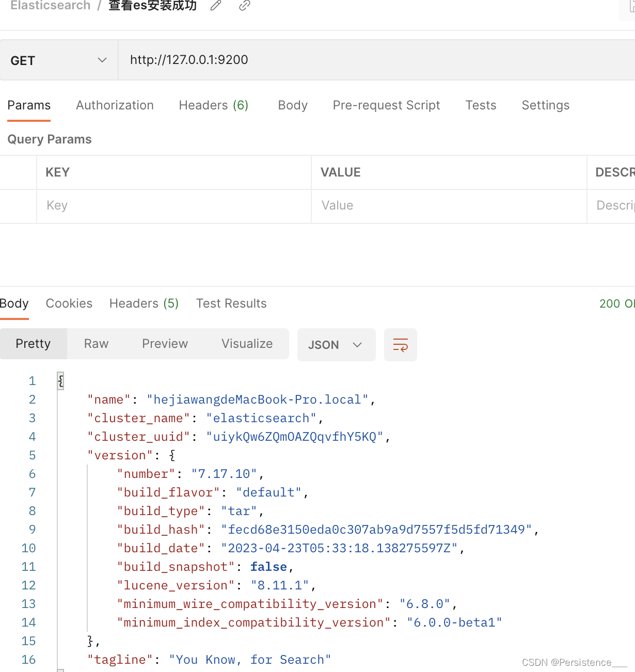
Task: Click the 200 OK status text
Action: [x=617, y=303]
